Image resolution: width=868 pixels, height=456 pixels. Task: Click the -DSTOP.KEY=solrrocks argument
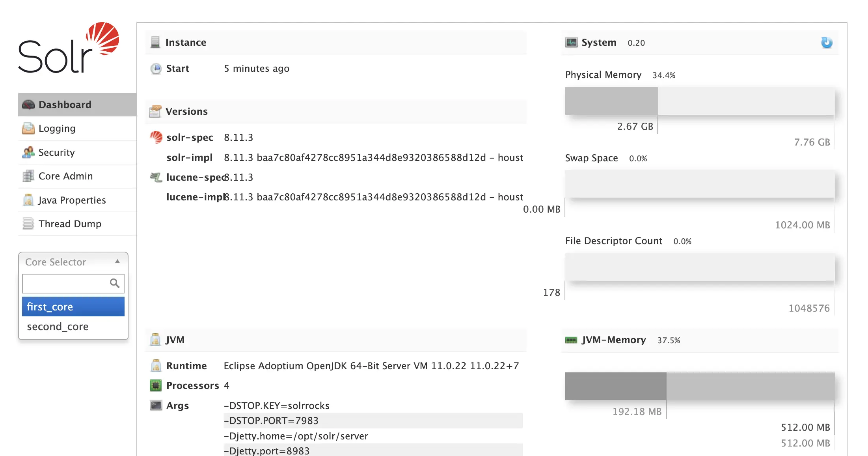coord(277,406)
